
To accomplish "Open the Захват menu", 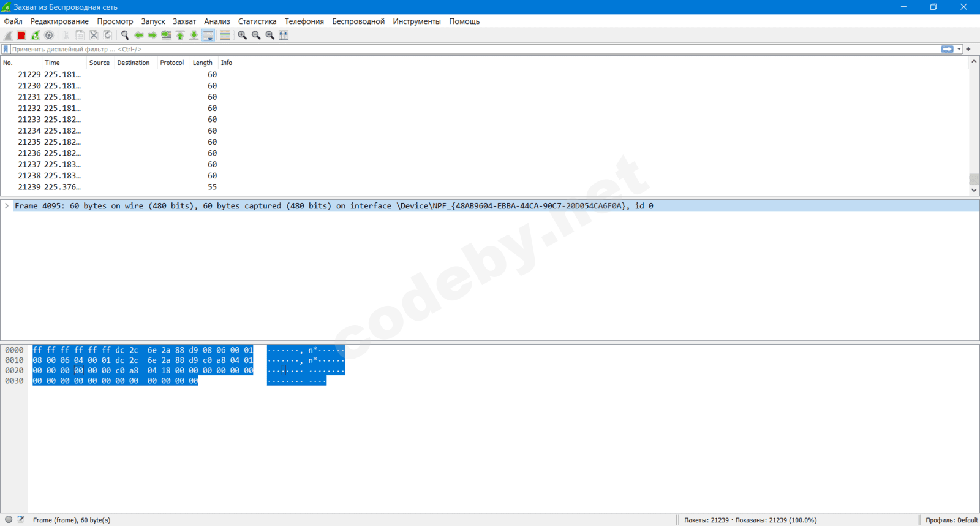I will 184,21.
